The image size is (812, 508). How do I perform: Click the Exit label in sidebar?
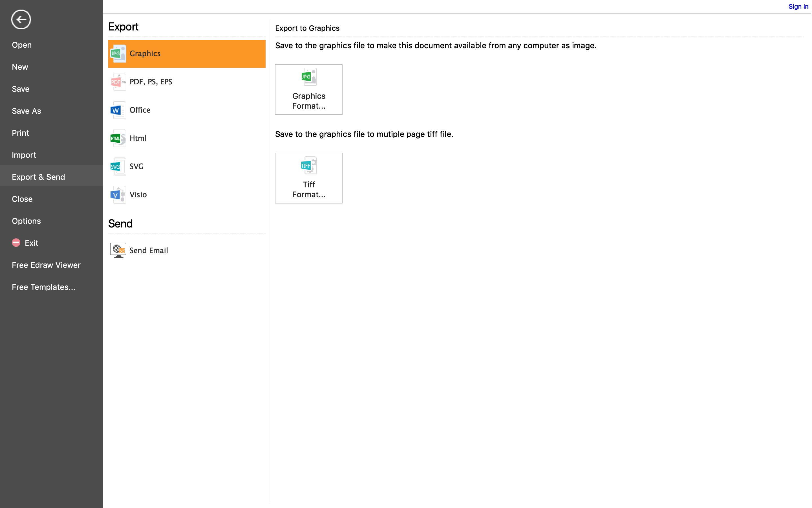click(32, 243)
